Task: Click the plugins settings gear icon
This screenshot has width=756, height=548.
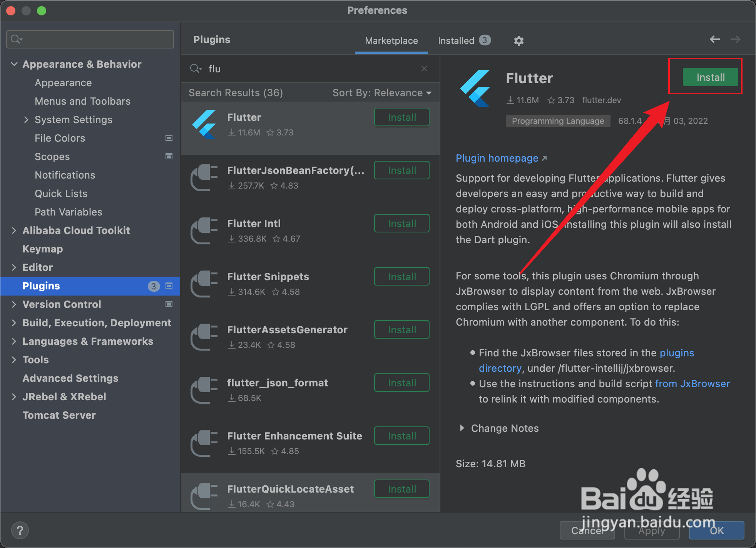Action: point(518,40)
